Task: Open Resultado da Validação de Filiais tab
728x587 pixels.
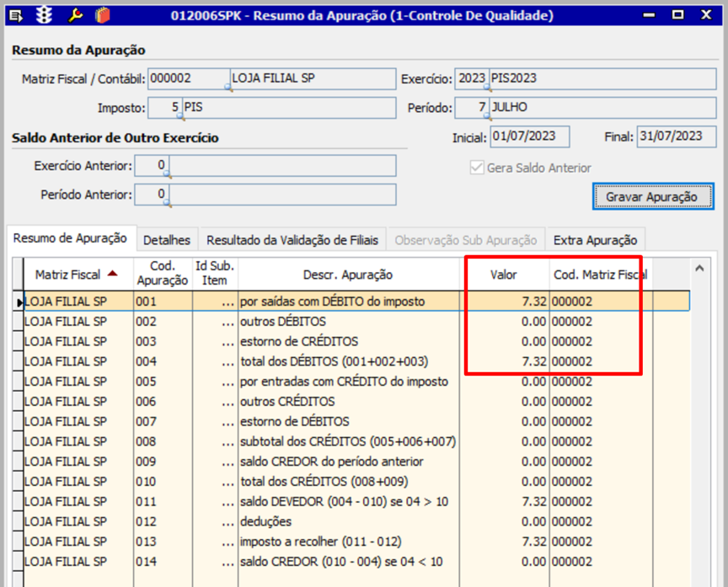Action: tap(292, 240)
